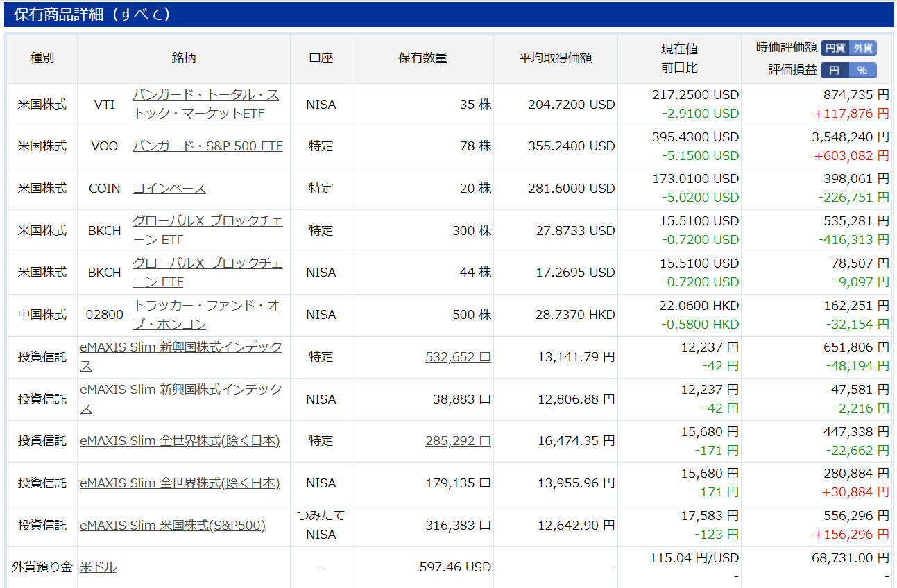The width and height of the screenshot is (897, 588).
Task: Click the 保有数量 column header
Action: (x=422, y=58)
